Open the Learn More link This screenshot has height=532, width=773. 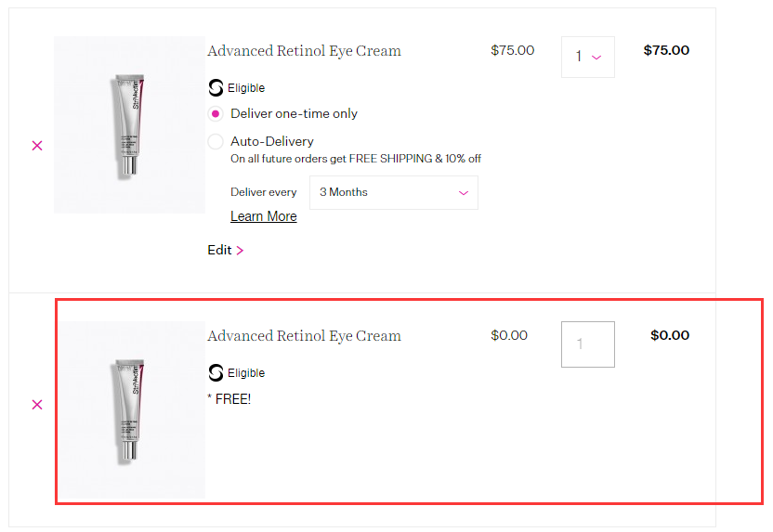tap(264, 216)
